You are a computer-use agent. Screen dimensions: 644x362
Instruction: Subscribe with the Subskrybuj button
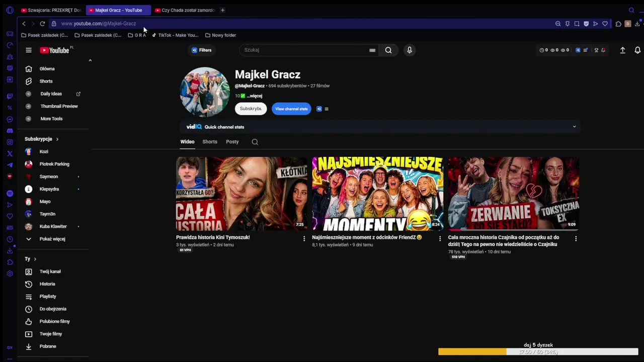click(x=251, y=109)
